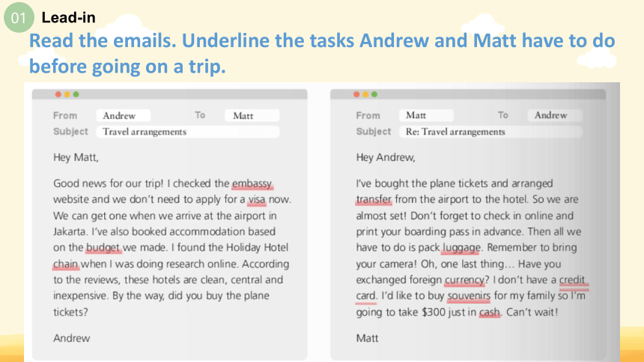Image resolution: width=644 pixels, height=362 pixels.
Task: Click the yellow dot in Andrew's email window
Action: [67, 94]
